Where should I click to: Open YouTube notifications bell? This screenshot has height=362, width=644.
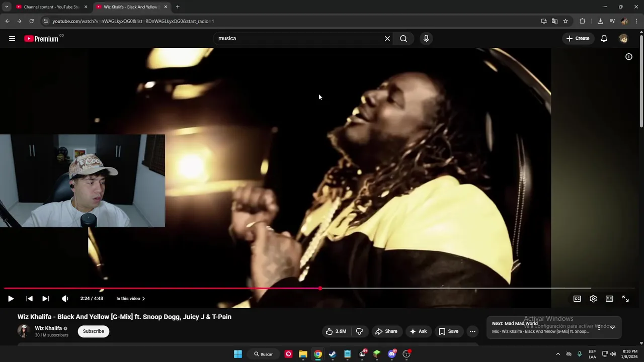[x=604, y=38]
